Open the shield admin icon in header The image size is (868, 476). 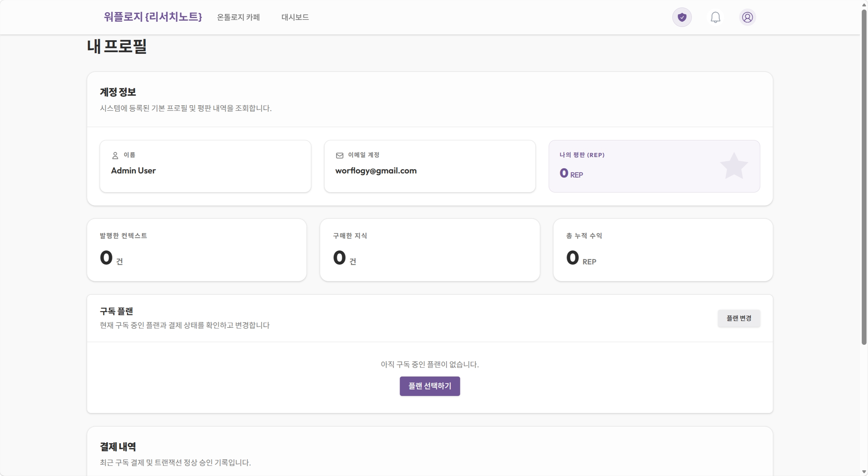(682, 17)
